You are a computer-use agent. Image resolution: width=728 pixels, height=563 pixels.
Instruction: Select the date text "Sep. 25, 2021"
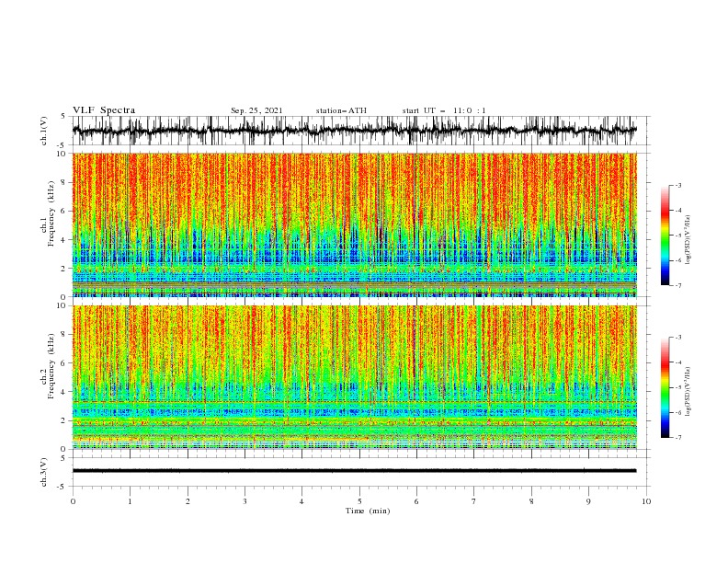click(256, 110)
